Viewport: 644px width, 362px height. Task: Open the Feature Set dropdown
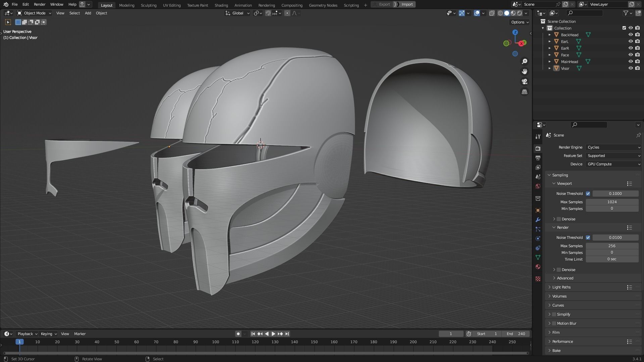[613, 156]
